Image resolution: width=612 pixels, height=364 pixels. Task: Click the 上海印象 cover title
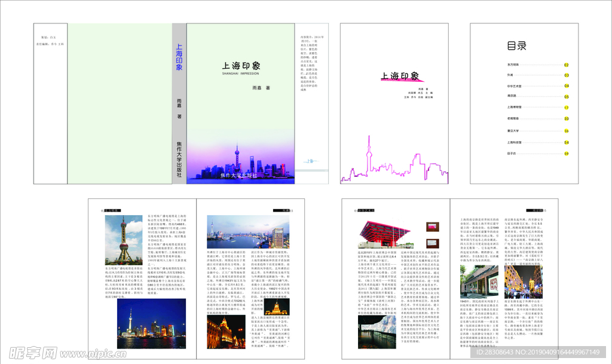(x=241, y=66)
